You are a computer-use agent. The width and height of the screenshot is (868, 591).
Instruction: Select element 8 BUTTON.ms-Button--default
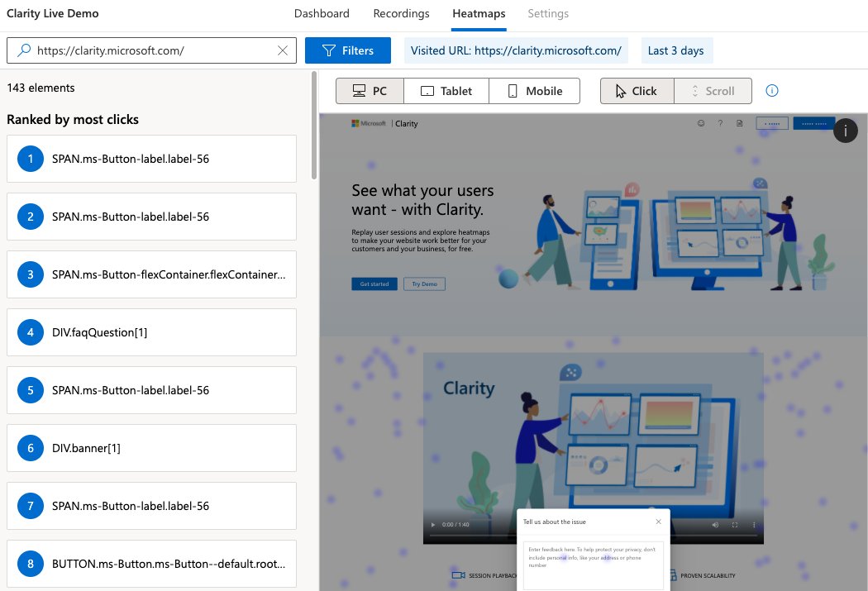pyautogui.click(x=151, y=564)
